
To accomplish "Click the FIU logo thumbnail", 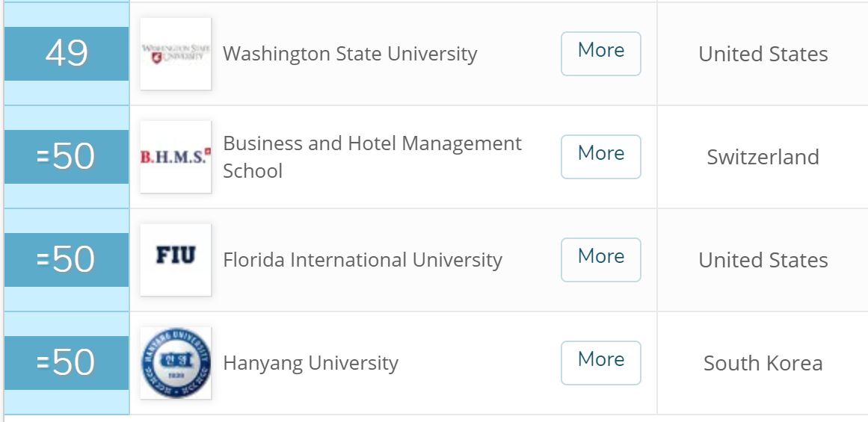I will pyautogui.click(x=176, y=260).
